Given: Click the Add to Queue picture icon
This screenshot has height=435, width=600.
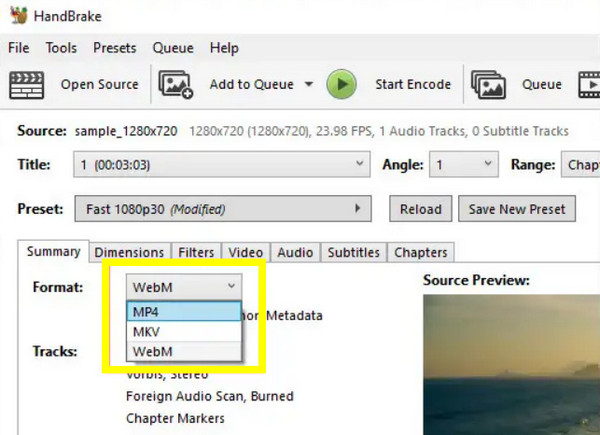Looking at the screenshot, I should tap(176, 85).
